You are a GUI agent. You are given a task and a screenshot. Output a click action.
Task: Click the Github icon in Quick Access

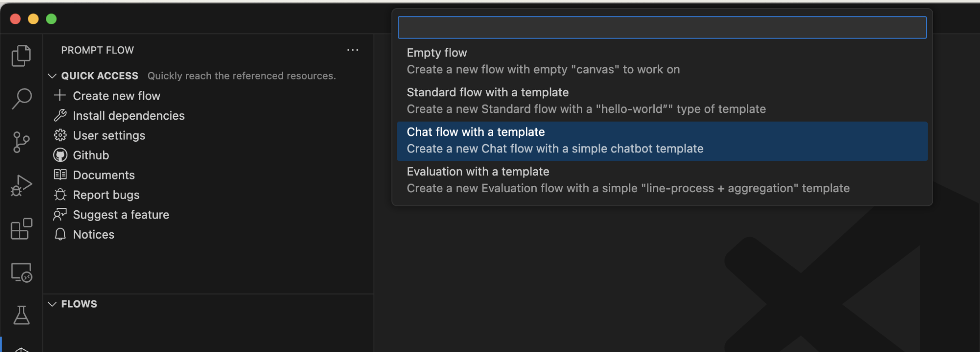point(60,155)
